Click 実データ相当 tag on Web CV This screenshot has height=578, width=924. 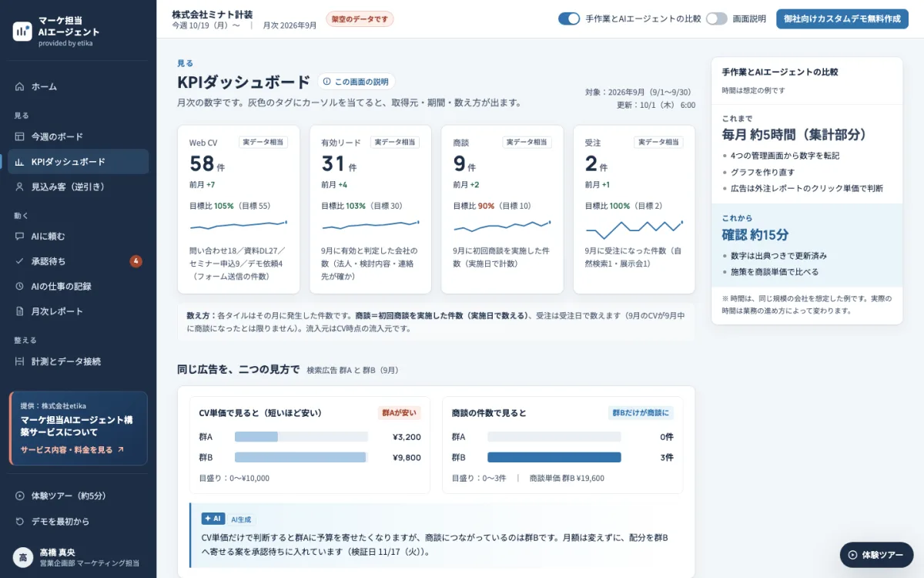(x=263, y=142)
